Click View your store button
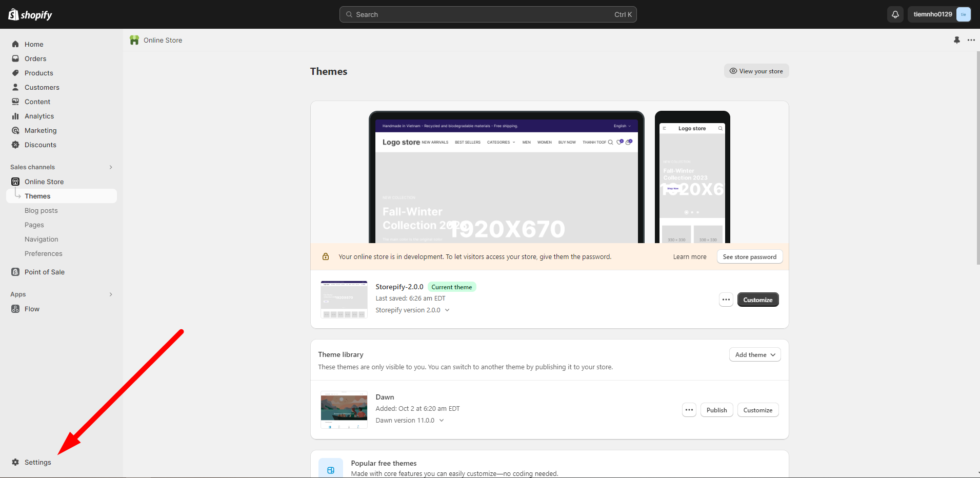This screenshot has height=478, width=980. click(x=756, y=71)
